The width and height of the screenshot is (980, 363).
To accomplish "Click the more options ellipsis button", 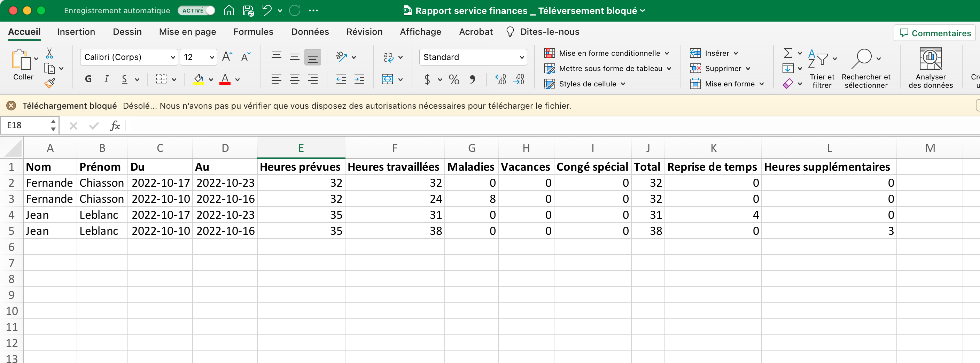I will [x=313, y=10].
